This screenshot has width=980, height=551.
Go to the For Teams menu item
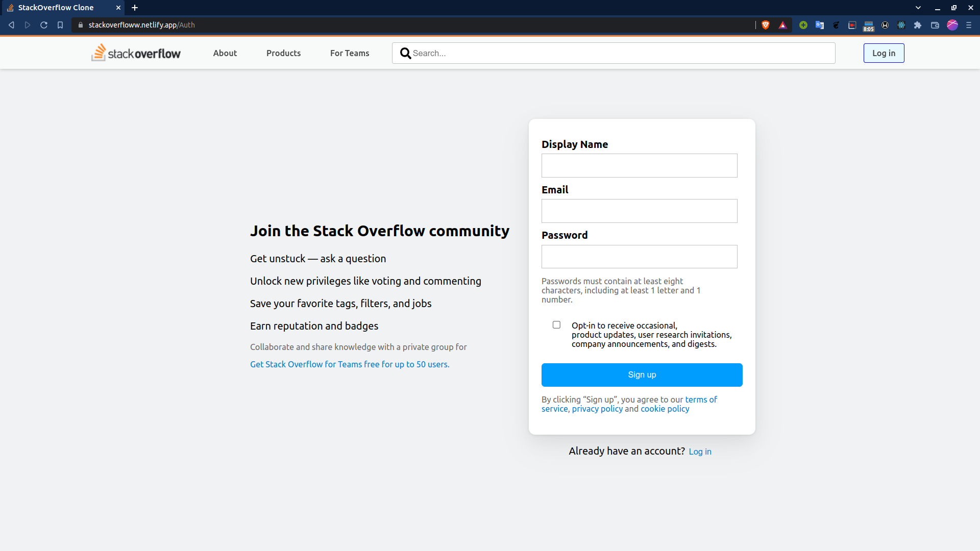[350, 53]
